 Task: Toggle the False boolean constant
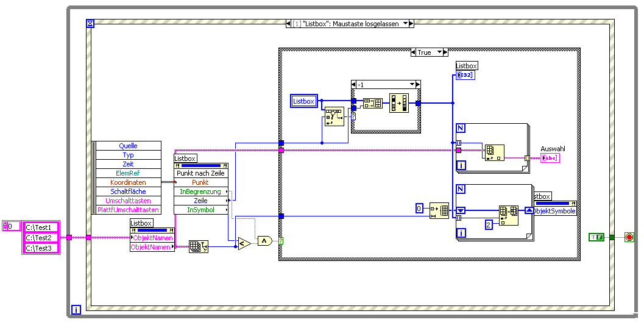click(x=596, y=237)
